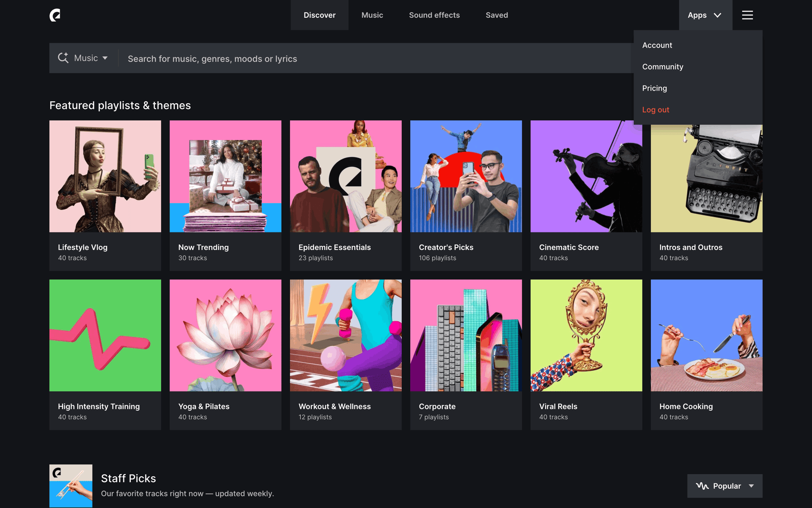Expand the Apps dropdown
This screenshot has width=812, height=508.
[705, 15]
